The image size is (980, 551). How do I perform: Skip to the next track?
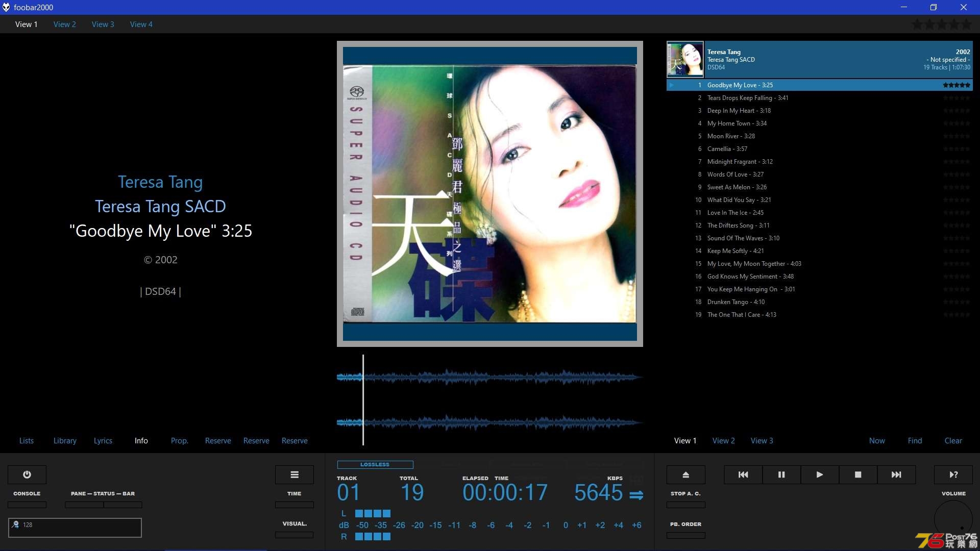pyautogui.click(x=896, y=474)
